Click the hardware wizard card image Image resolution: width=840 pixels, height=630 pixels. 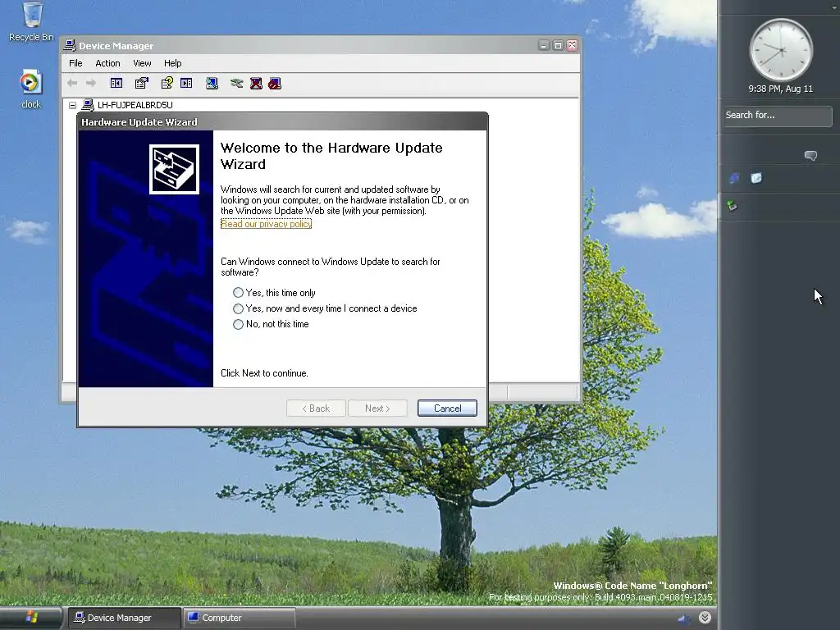click(174, 169)
